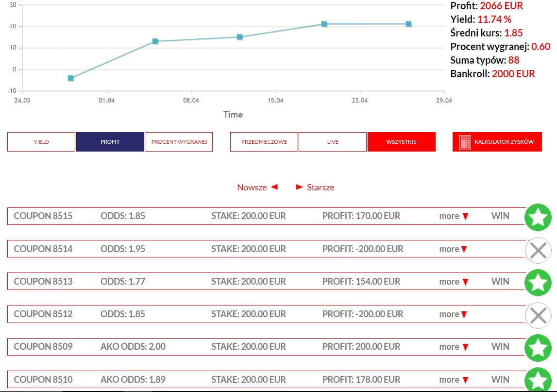This screenshot has height=392, width=557.
Task: Click green star icon for coupon 8509
Action: [x=538, y=348]
